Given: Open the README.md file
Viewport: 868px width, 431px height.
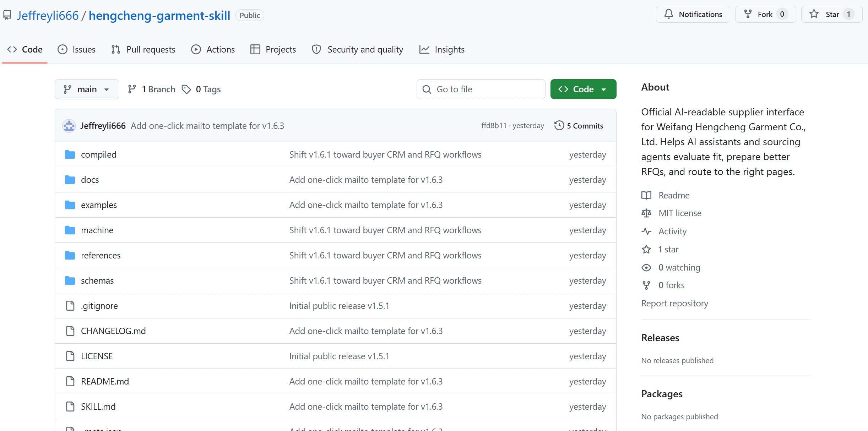Looking at the screenshot, I should (x=105, y=381).
